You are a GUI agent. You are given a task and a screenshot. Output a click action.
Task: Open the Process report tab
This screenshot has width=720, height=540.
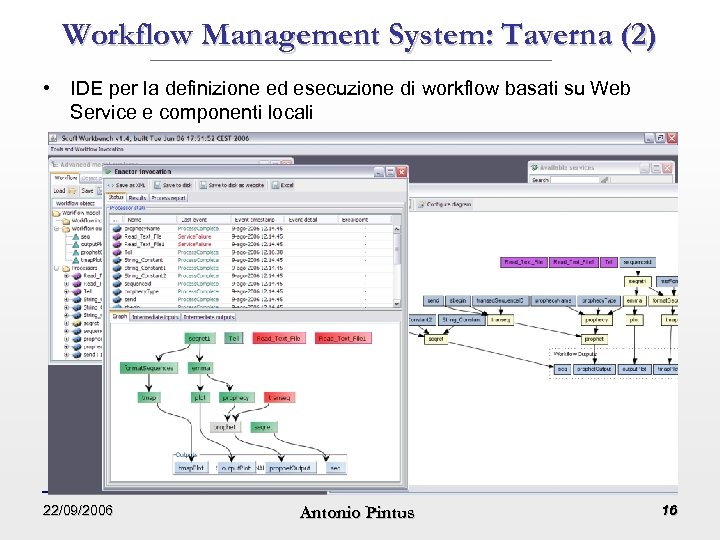169,198
